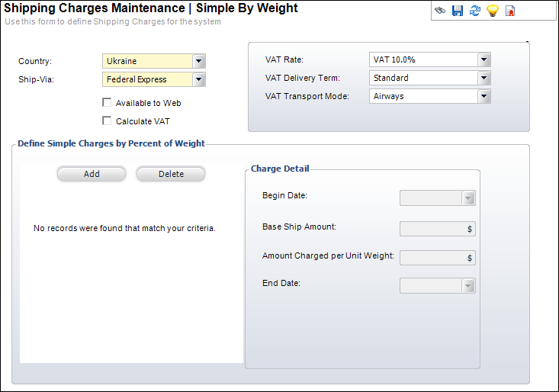Open the End Date picker arrow
The width and height of the screenshot is (559, 392).
pyautogui.click(x=467, y=286)
